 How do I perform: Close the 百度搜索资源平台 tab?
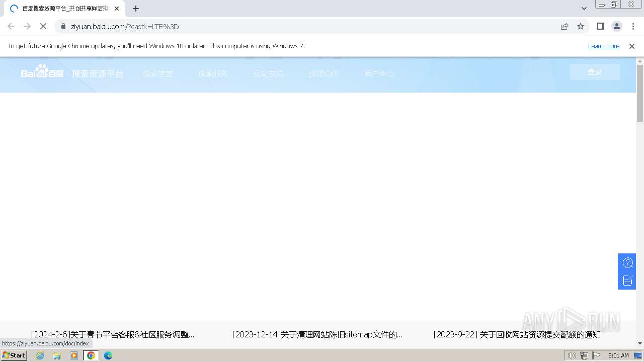[117, 9]
